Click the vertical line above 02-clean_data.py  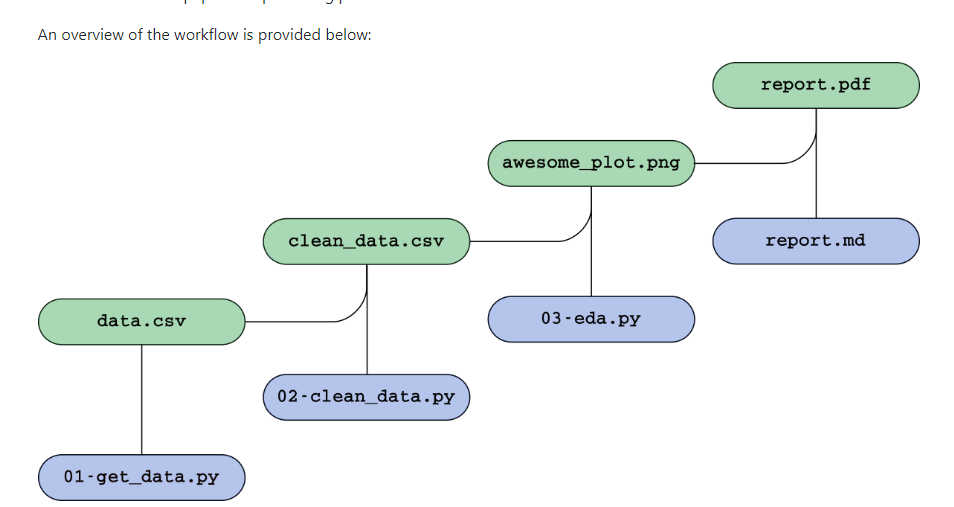367,340
